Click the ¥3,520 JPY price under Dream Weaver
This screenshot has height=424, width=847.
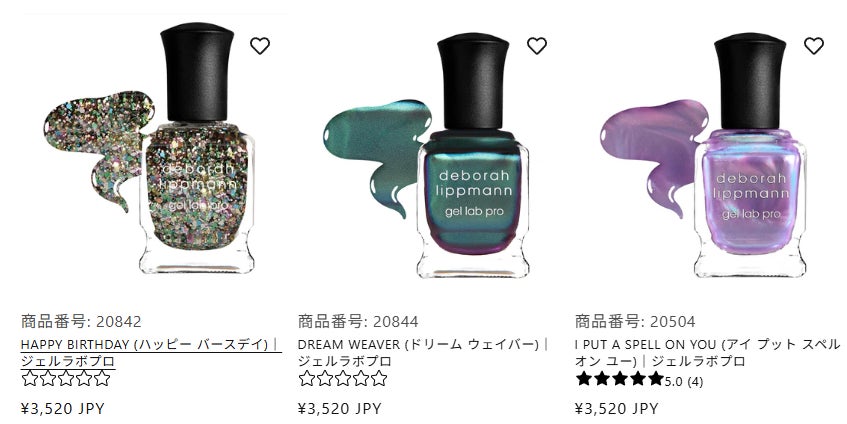[340, 408]
